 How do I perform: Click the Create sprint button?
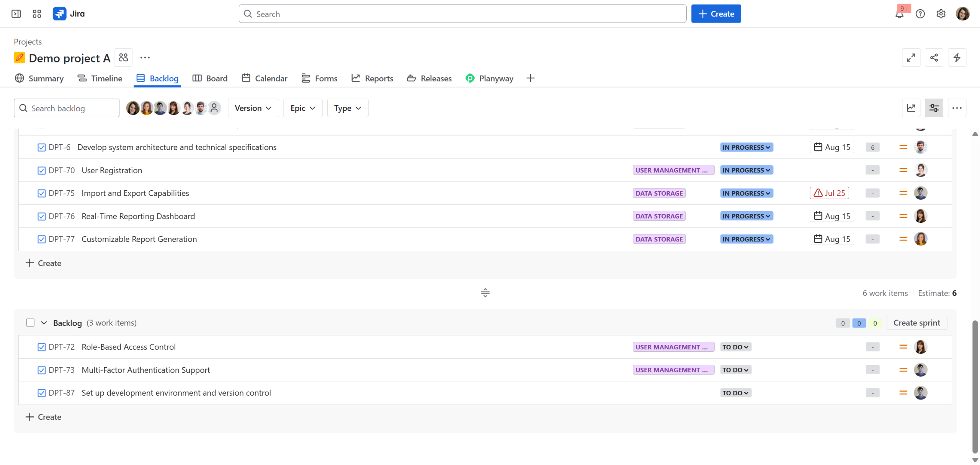point(916,323)
